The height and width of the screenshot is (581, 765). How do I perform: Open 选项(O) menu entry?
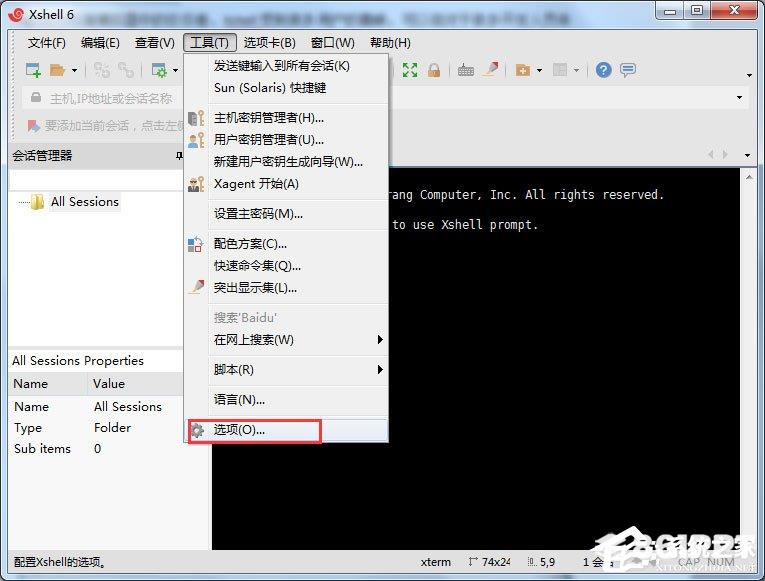click(286, 430)
